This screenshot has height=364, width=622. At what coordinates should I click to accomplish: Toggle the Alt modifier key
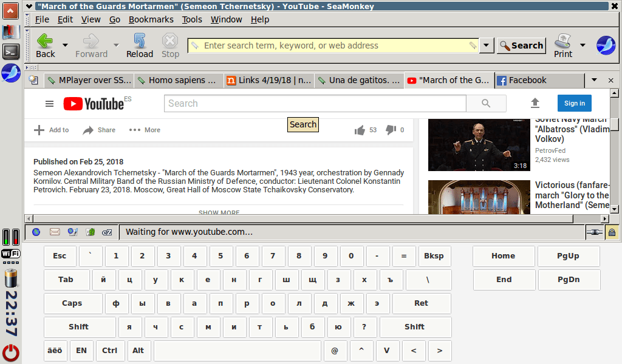pos(138,351)
